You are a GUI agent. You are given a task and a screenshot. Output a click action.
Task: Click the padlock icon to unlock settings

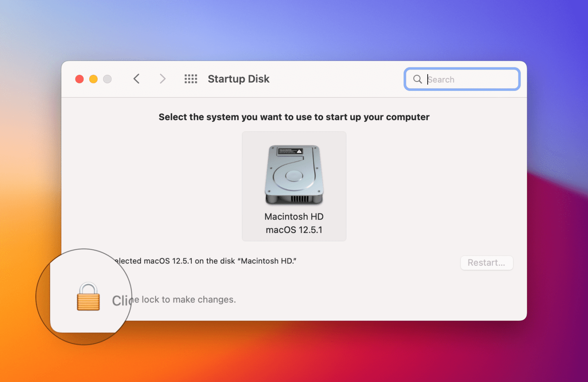[x=88, y=297]
